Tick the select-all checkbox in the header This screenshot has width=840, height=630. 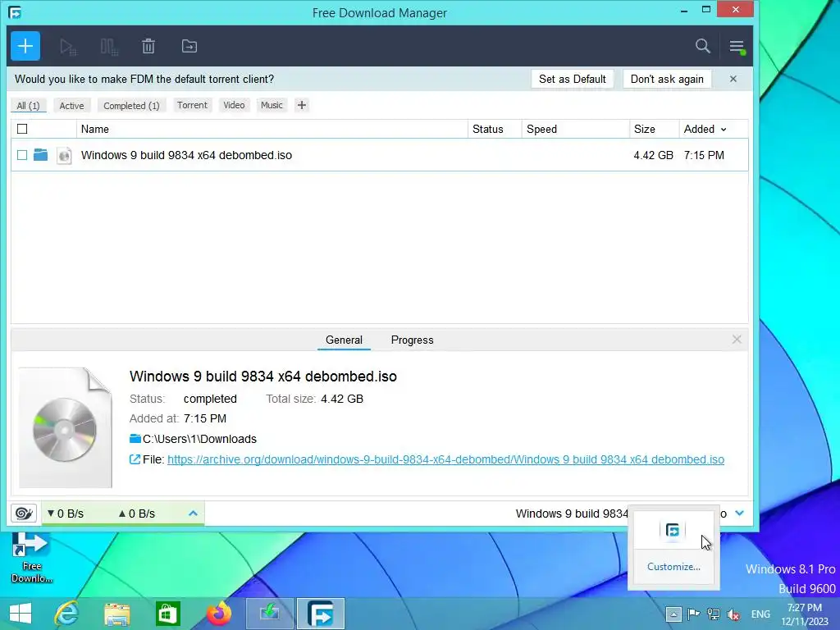[22, 129]
